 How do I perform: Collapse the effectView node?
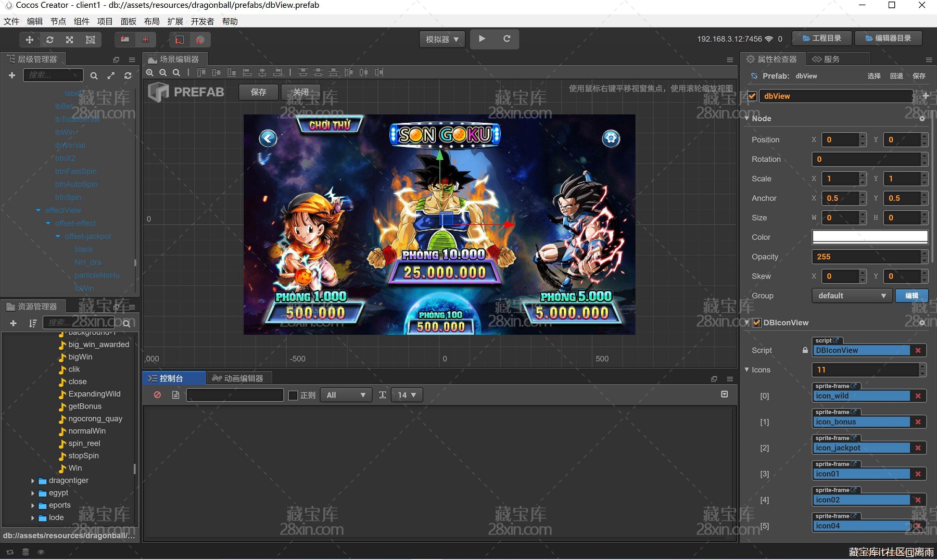[39, 210]
